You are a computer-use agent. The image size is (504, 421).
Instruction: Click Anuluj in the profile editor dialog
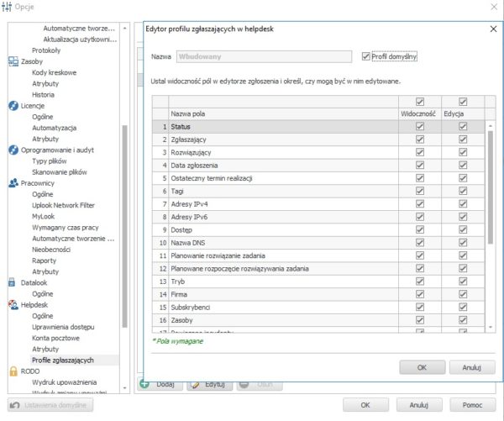coord(472,367)
